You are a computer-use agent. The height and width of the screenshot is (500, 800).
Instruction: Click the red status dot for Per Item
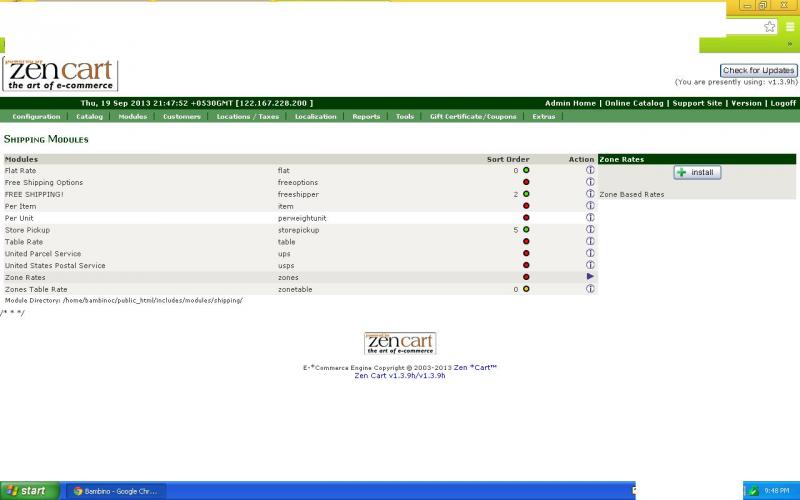pyautogui.click(x=526, y=206)
